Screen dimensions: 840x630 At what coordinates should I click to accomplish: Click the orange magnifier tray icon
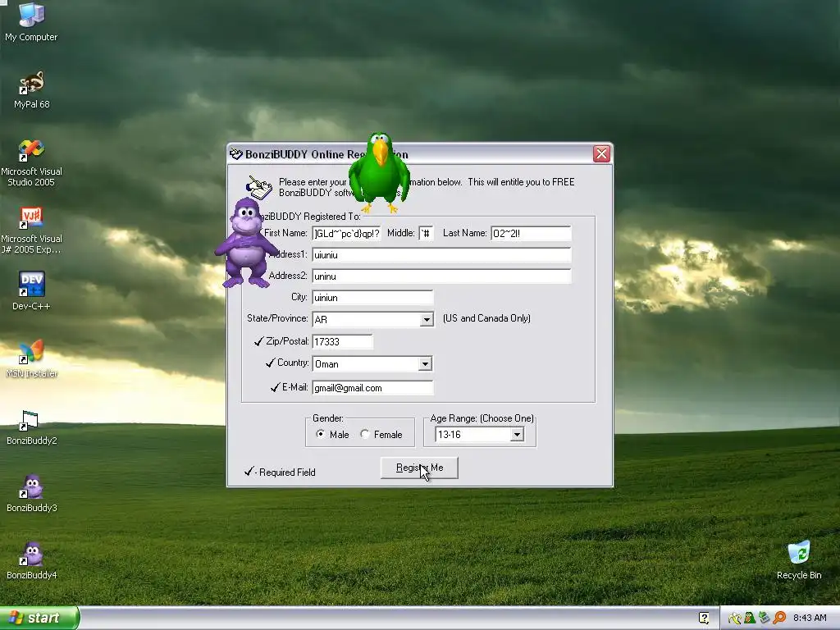pos(779,619)
